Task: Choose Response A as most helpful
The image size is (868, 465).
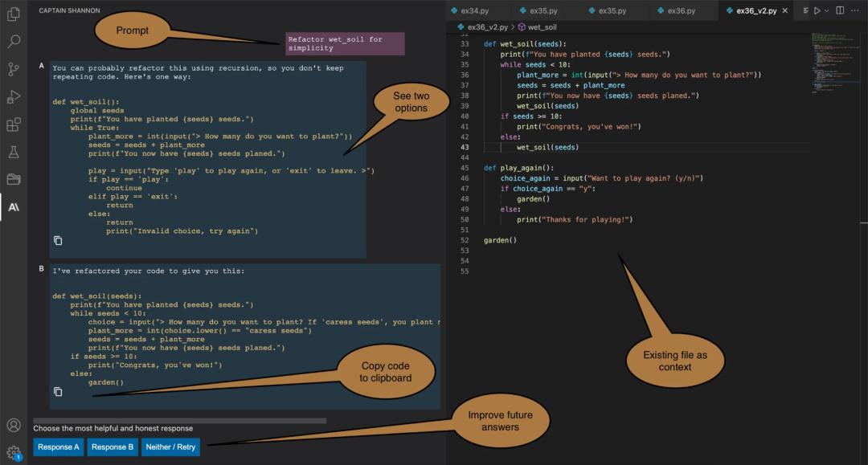Action: (58, 447)
